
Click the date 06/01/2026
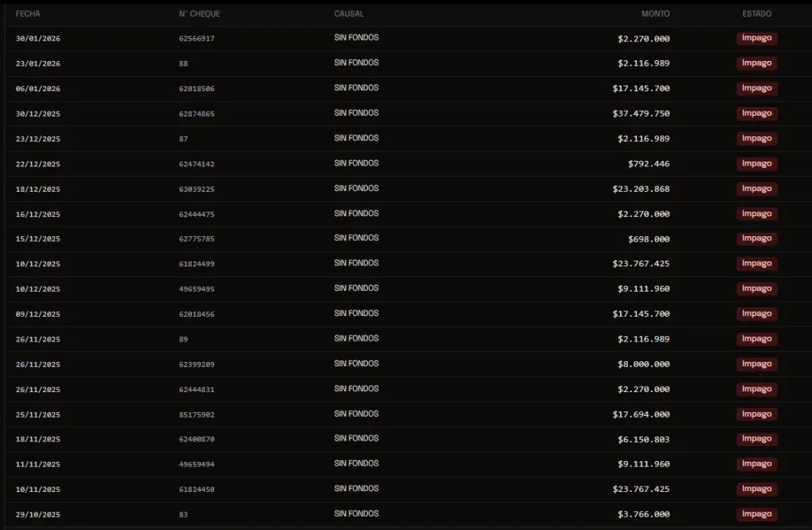(38, 89)
